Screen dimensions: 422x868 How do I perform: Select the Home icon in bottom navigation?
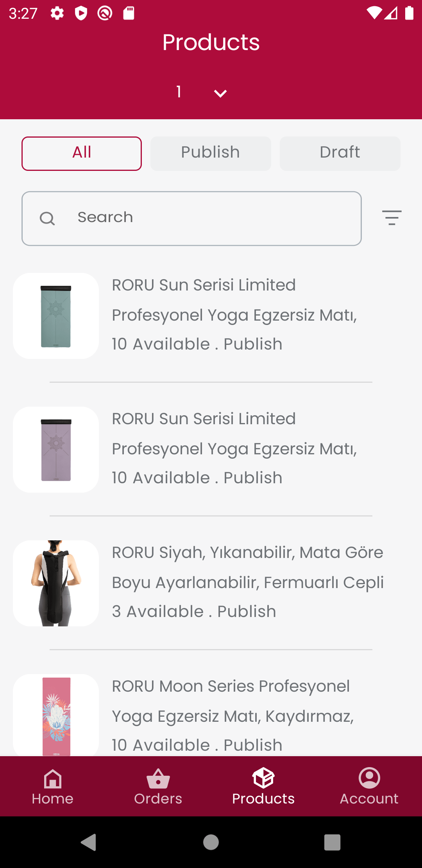(52, 778)
